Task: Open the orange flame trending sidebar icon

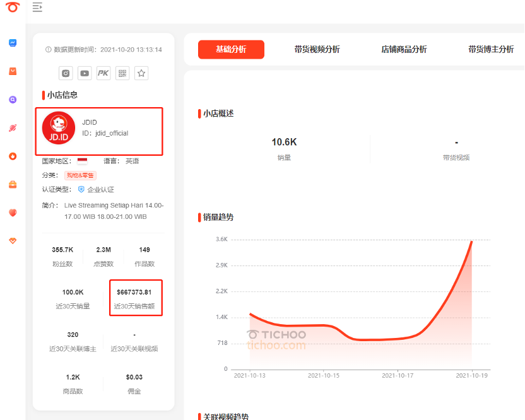Action: coord(13,156)
